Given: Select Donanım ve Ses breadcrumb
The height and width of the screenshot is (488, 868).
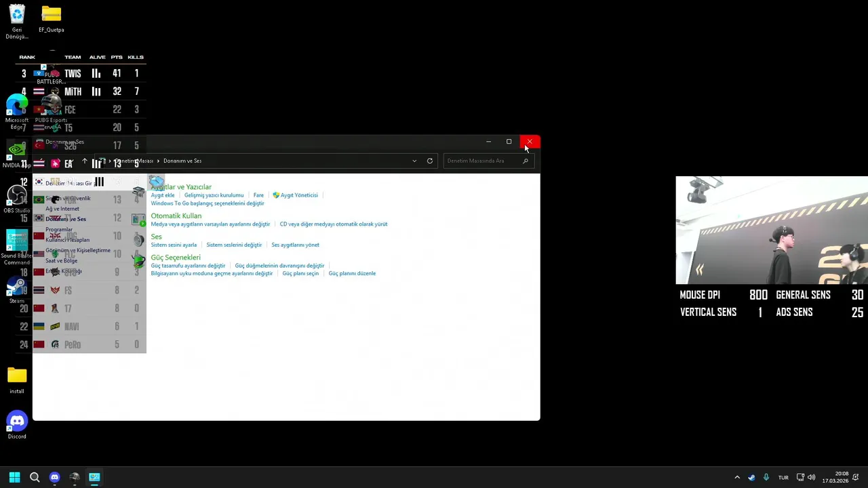Looking at the screenshot, I should tap(182, 161).
